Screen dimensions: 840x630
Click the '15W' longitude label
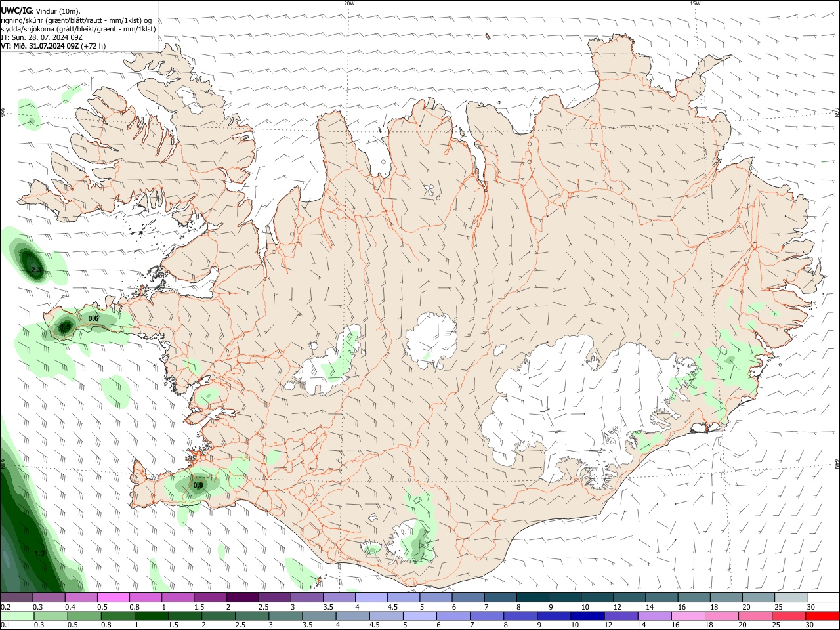point(695,3)
